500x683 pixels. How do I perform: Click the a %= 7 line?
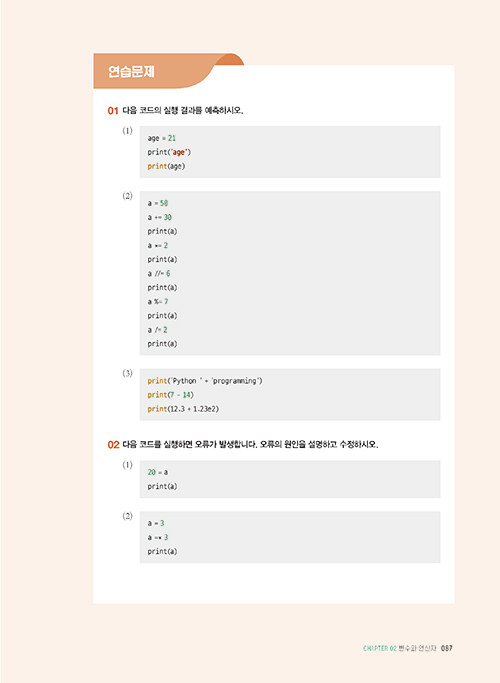[x=158, y=301]
